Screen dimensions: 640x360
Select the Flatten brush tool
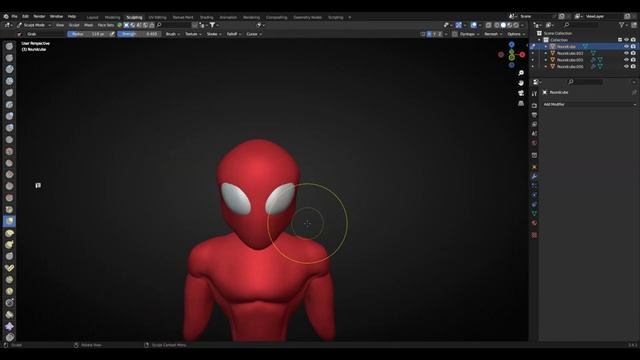coord(9,163)
